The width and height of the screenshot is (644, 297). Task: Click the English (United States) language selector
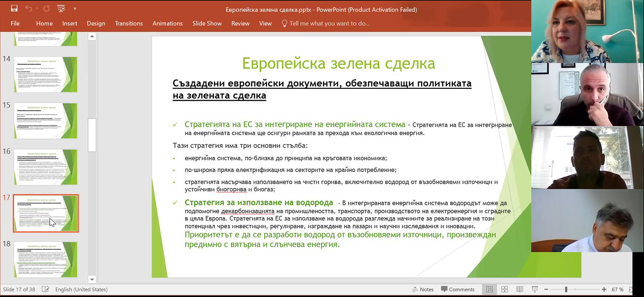[x=82, y=290]
